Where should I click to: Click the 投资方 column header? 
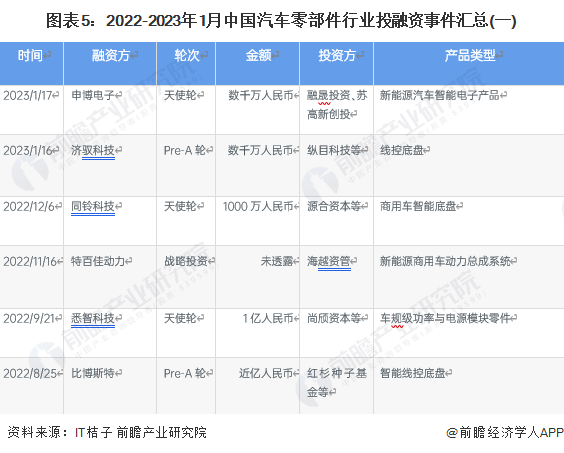tap(337, 63)
